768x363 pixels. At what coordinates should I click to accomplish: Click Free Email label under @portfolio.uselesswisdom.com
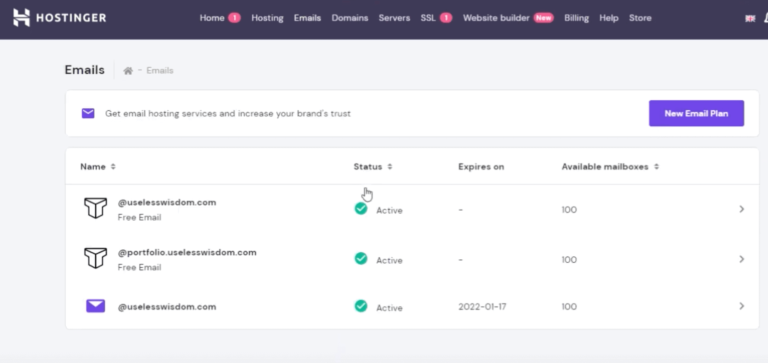139,267
